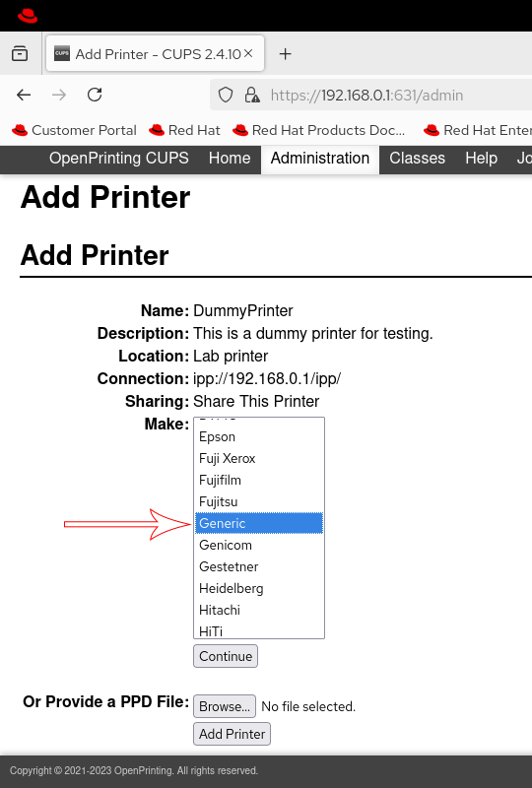Screen dimensions: 532x788
Task: Click the lock with warning icon
Action: point(252,95)
